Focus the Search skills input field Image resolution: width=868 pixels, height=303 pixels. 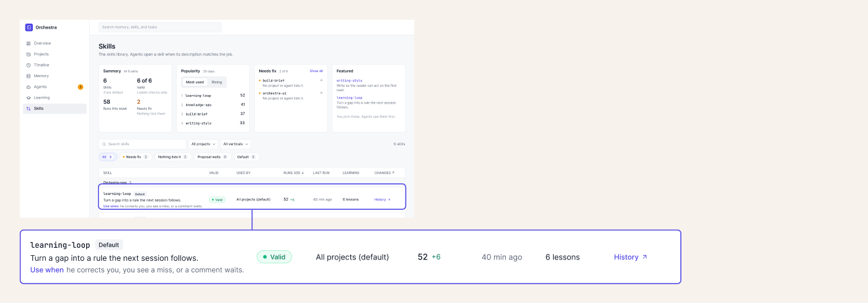(143, 144)
